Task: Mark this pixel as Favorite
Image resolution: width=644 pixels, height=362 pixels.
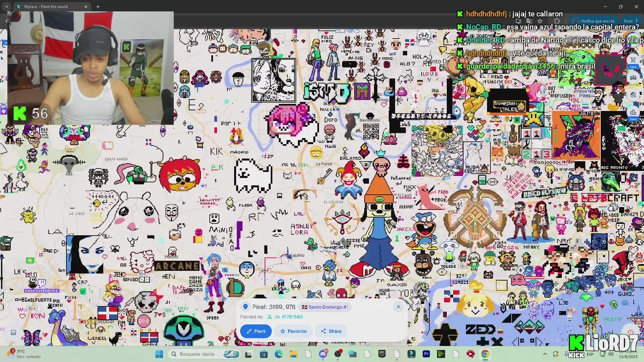Action: [x=293, y=331]
